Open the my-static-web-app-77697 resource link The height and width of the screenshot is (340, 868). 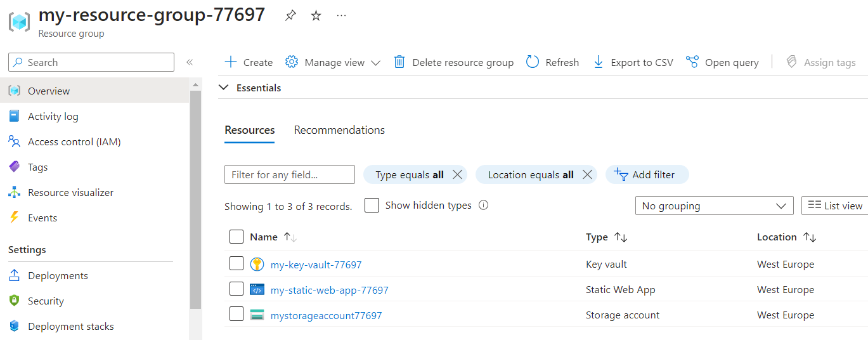point(329,290)
